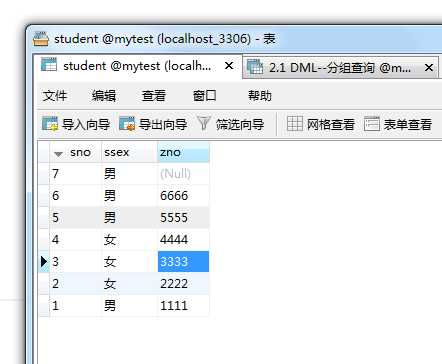The height and width of the screenshot is (364, 442).
Task: Close the 2.1 DML tab
Action: point(429,68)
